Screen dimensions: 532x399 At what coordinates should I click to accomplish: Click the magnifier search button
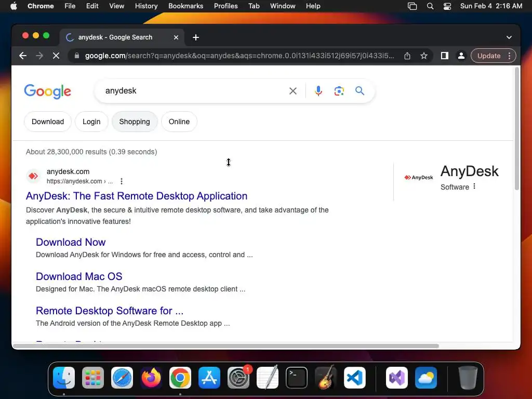[360, 90]
